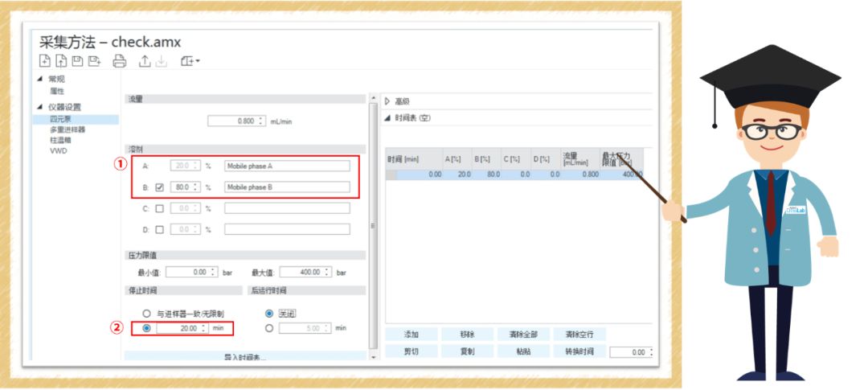
Task: Click the D [%] column header
Action: pyautogui.click(x=545, y=159)
